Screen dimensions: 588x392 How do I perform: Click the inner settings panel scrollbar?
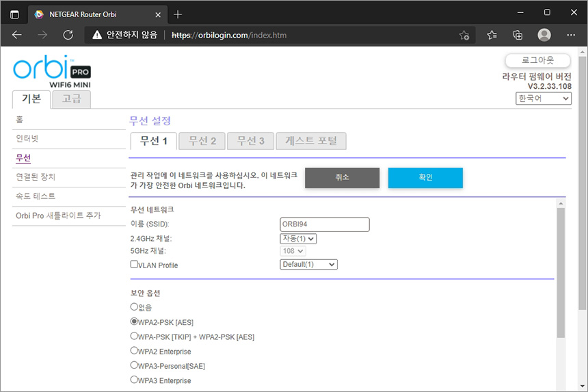pos(561,273)
